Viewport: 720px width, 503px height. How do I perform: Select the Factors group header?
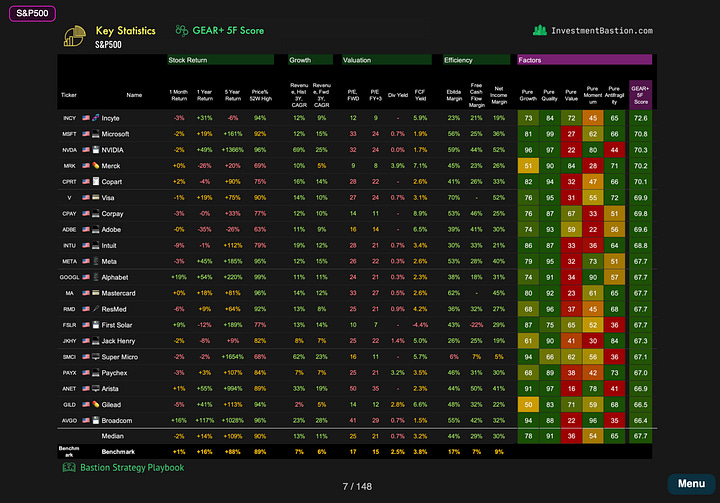(585, 60)
